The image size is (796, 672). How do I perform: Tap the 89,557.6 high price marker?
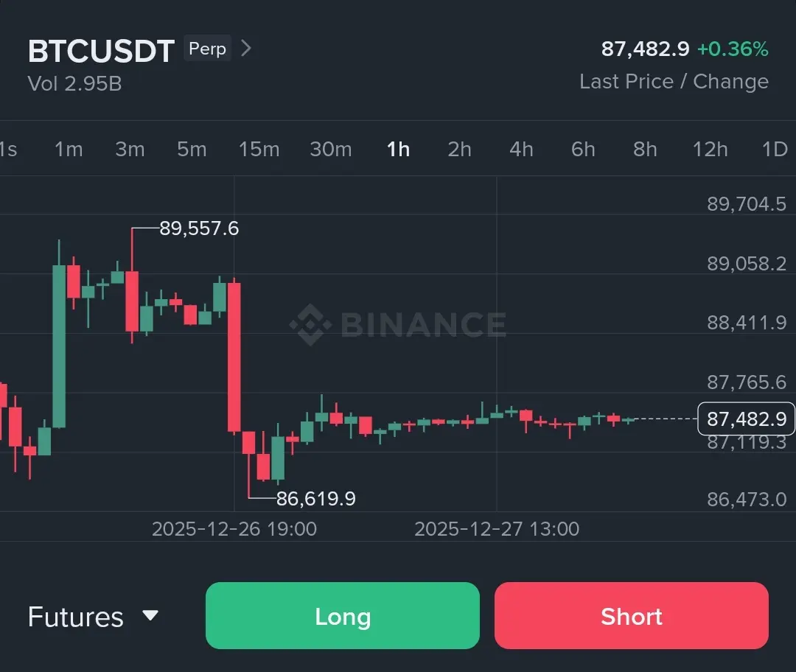[x=199, y=228]
